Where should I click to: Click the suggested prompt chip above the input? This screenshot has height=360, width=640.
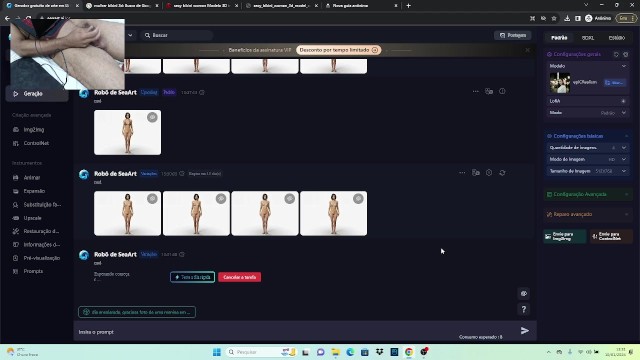[x=137, y=312]
